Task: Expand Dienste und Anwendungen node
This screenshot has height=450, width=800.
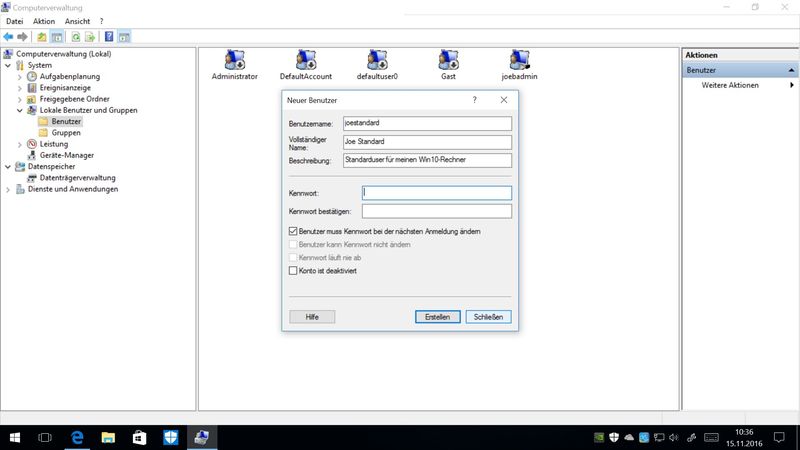Action: coord(8,189)
